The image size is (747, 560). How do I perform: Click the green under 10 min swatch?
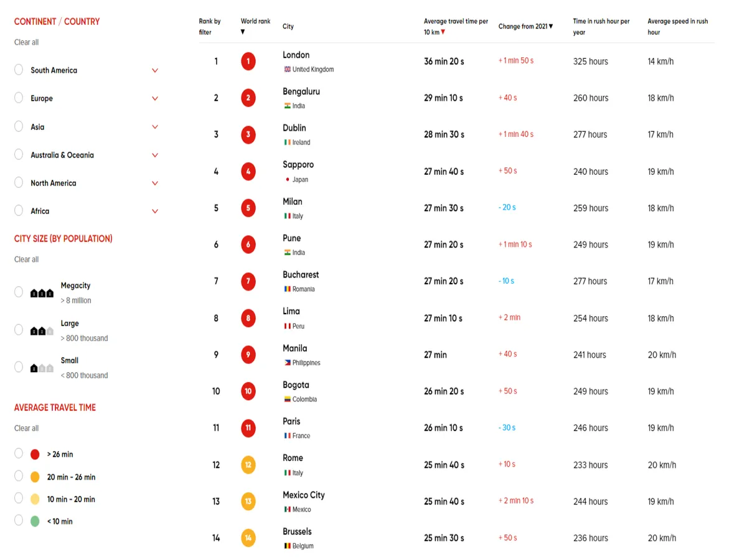click(35, 521)
